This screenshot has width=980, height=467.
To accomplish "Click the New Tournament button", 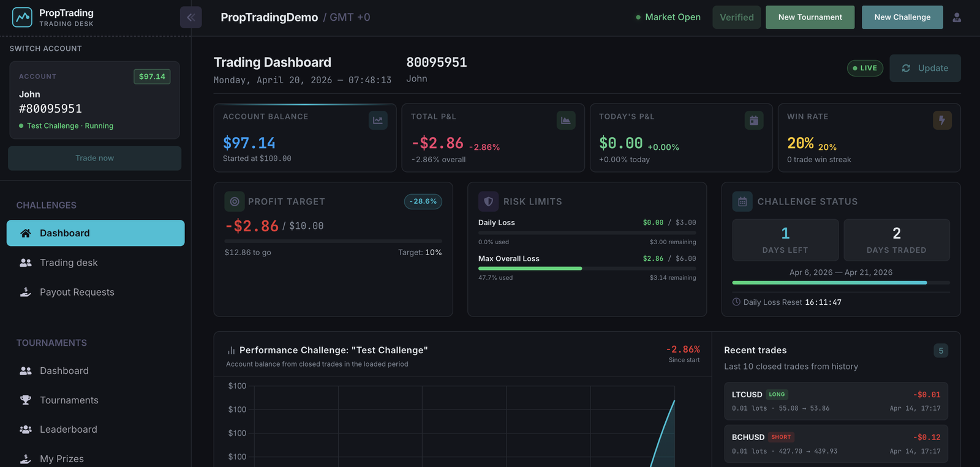I will pyautogui.click(x=810, y=17).
